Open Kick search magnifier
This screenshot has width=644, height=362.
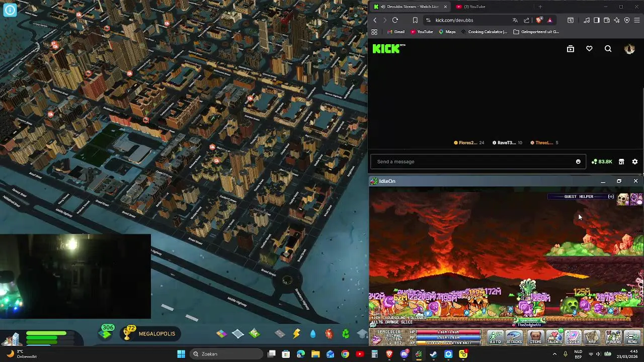[608, 49]
